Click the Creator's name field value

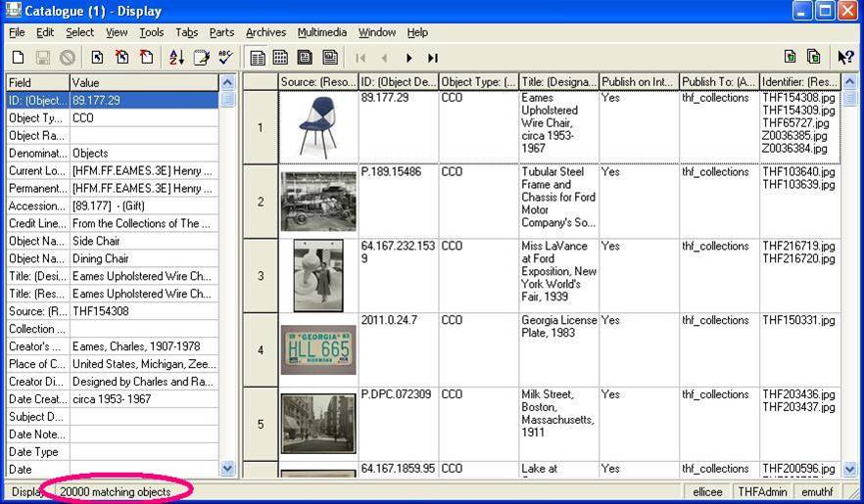(143, 346)
